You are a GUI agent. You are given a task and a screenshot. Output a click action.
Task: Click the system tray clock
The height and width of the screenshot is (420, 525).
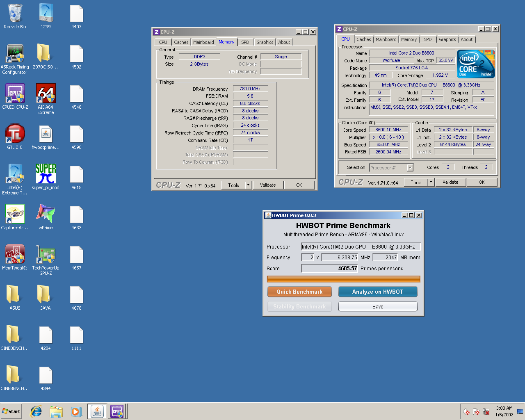point(504,411)
